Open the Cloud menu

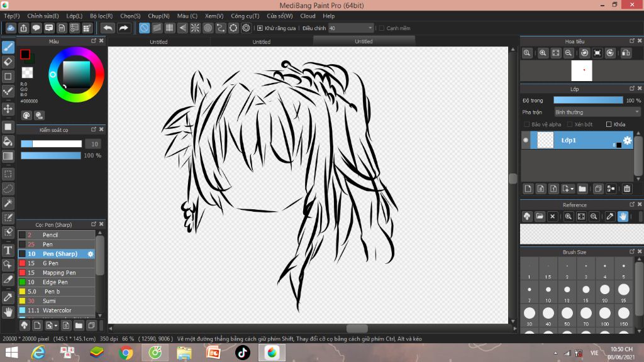click(x=308, y=16)
